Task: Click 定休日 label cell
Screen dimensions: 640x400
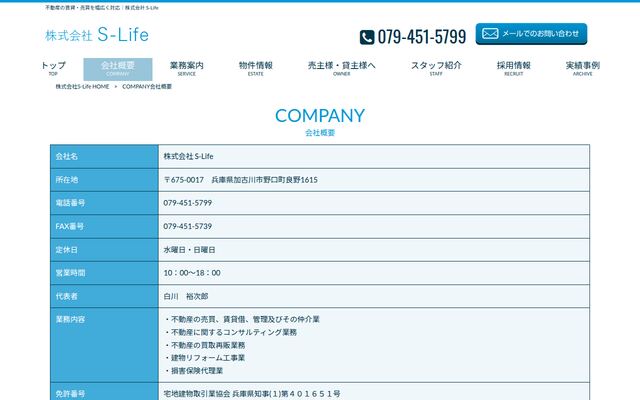Action: (x=104, y=250)
